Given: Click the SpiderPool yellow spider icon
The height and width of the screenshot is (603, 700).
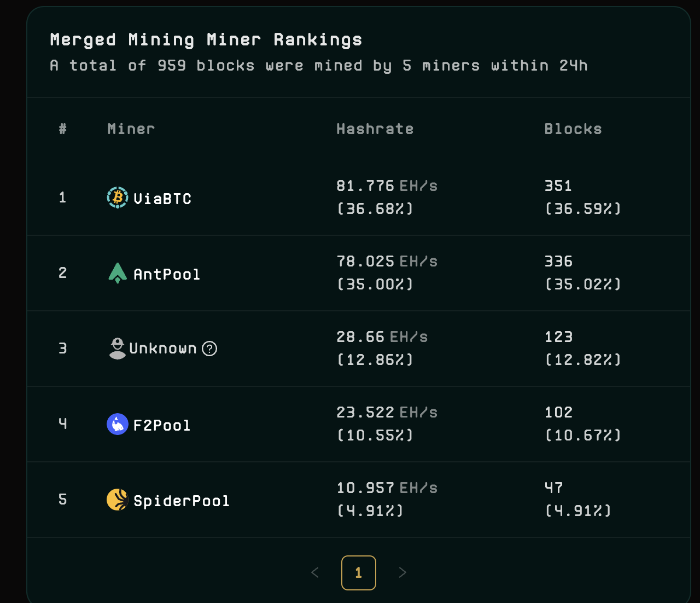Looking at the screenshot, I should pyautogui.click(x=117, y=500).
